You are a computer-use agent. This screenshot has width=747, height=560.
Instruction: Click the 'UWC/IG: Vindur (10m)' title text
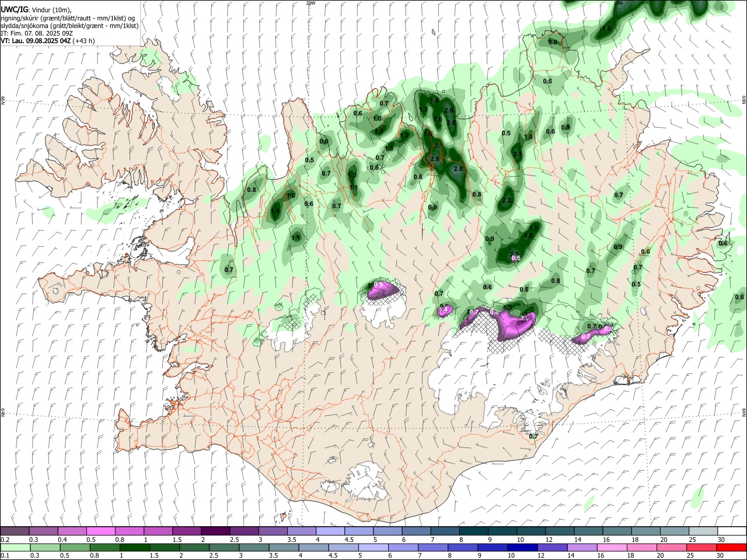(36, 10)
